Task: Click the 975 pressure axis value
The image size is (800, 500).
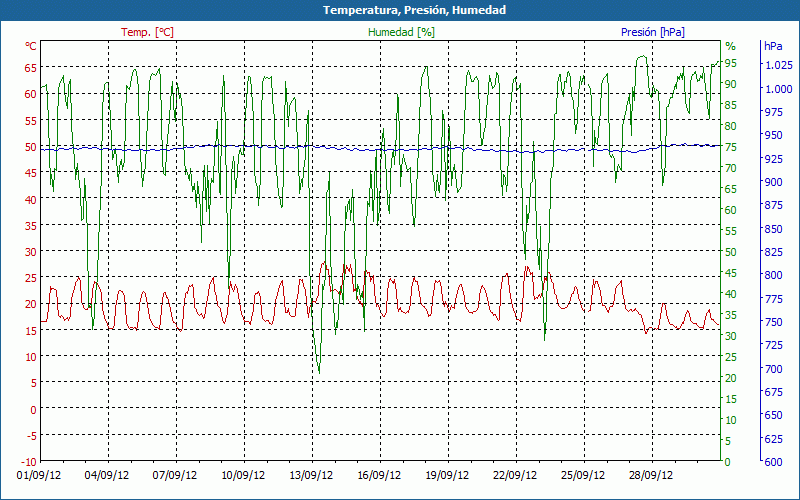Action: (773, 112)
